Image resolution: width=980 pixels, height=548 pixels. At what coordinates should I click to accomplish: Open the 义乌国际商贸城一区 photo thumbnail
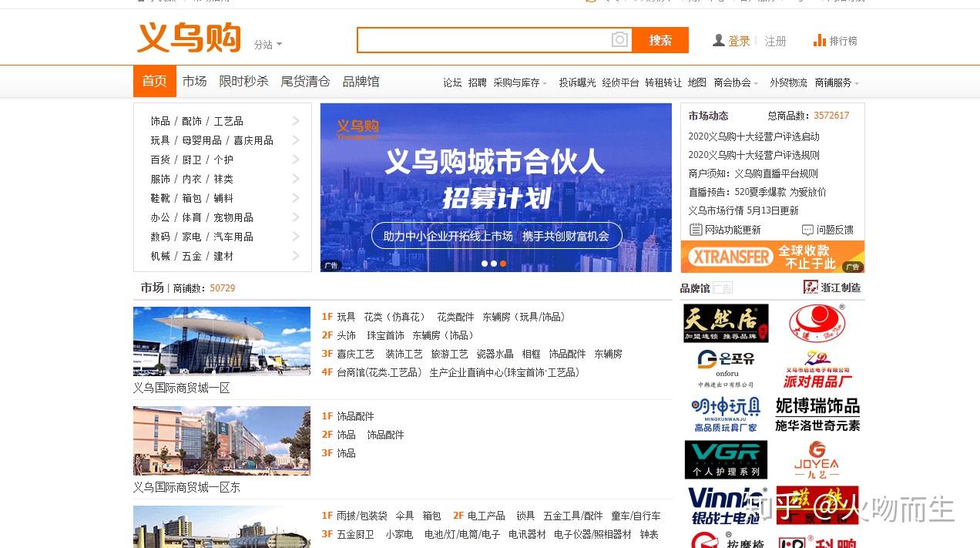(222, 341)
